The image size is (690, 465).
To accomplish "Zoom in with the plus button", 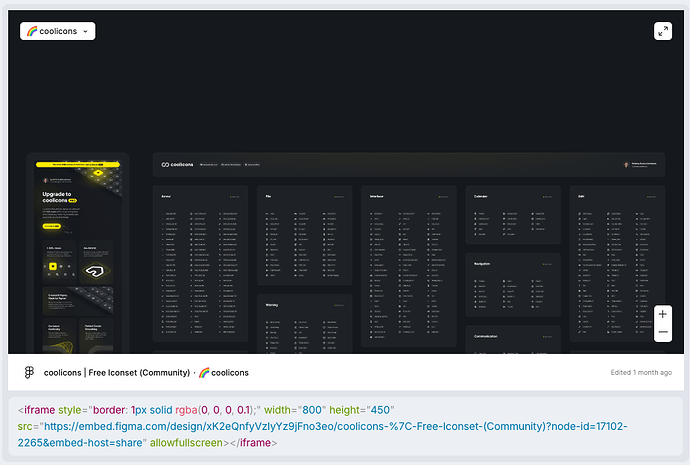I will pyautogui.click(x=663, y=314).
